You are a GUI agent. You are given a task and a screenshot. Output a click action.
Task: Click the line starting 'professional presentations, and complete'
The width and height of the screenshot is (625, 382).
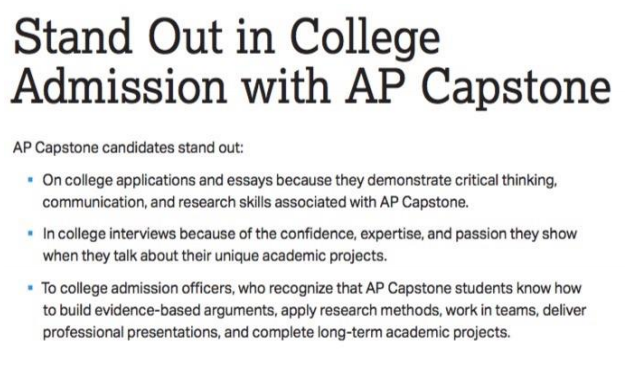pos(276,332)
